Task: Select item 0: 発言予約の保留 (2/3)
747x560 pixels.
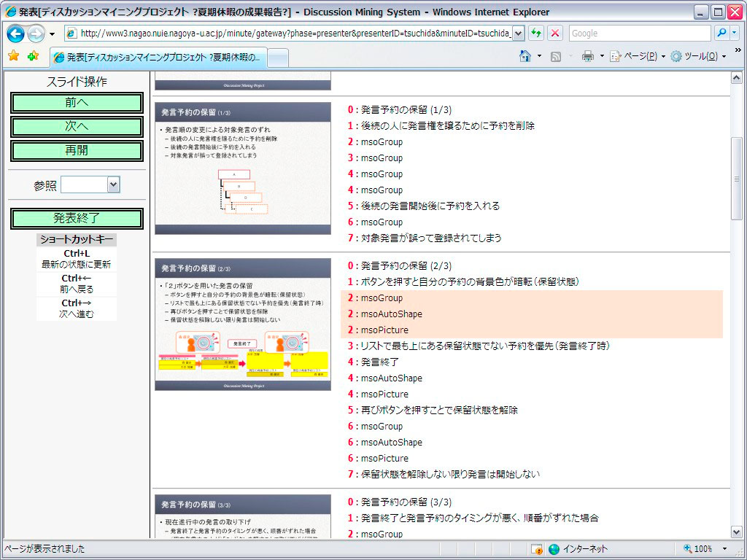Action: [399, 266]
